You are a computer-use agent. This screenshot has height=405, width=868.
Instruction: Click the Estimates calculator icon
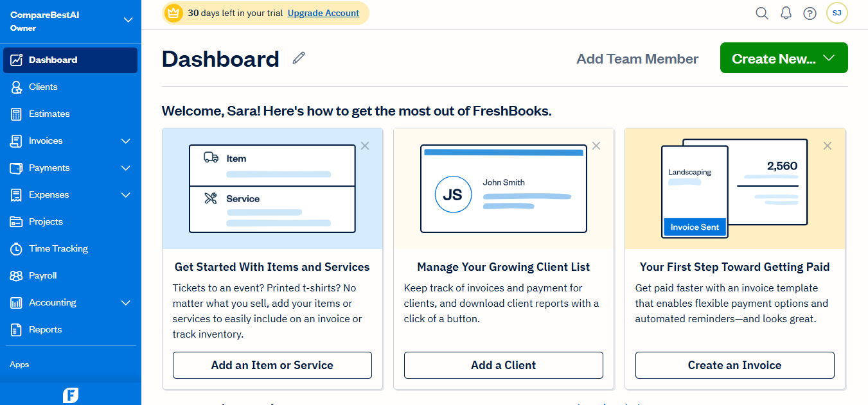(17, 114)
